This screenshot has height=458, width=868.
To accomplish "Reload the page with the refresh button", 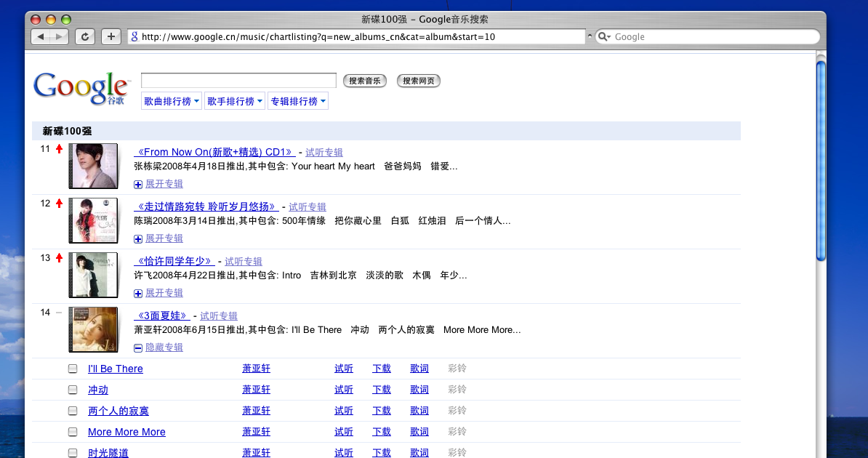I will [x=85, y=36].
